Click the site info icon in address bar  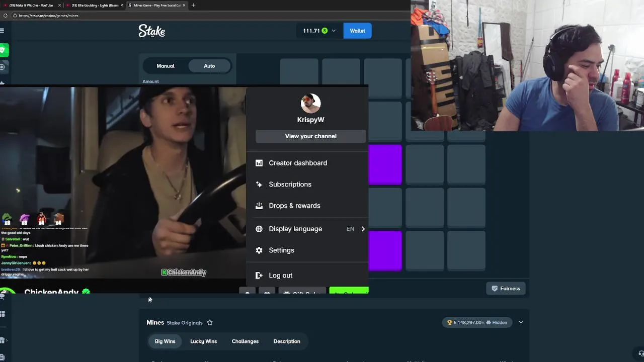(x=15, y=16)
